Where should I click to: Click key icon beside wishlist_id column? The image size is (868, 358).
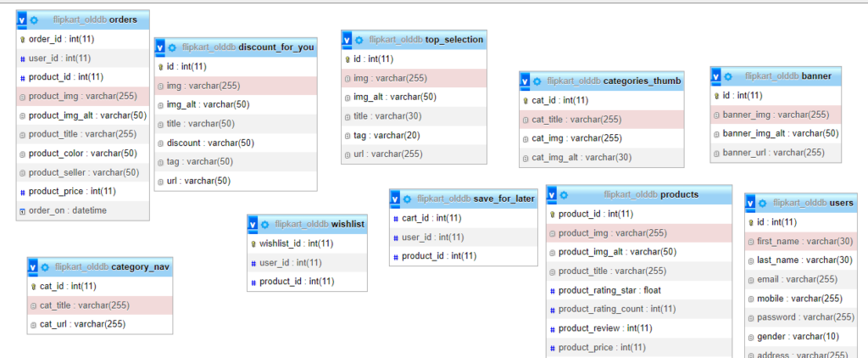pos(253,243)
